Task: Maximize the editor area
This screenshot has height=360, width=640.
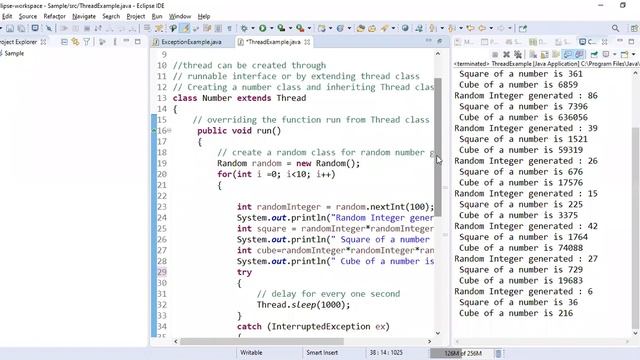Action: click(x=440, y=41)
